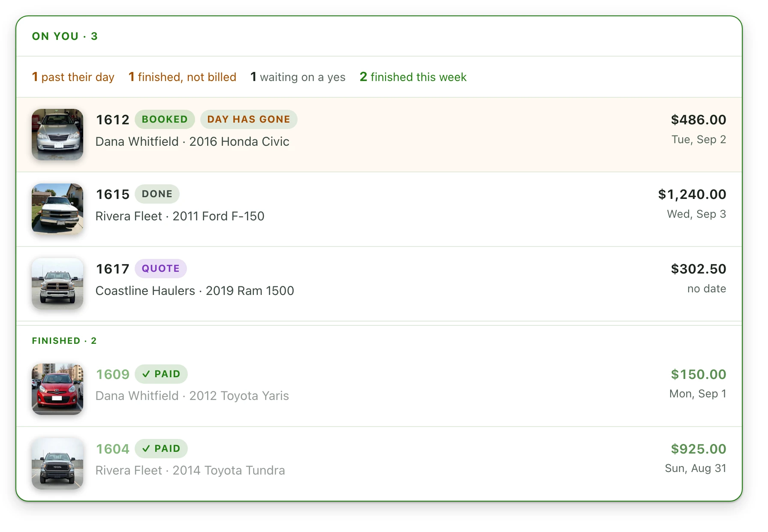Filter by '1 waiting on a yes'
Viewport: 768px width, 532px height.
click(x=298, y=77)
